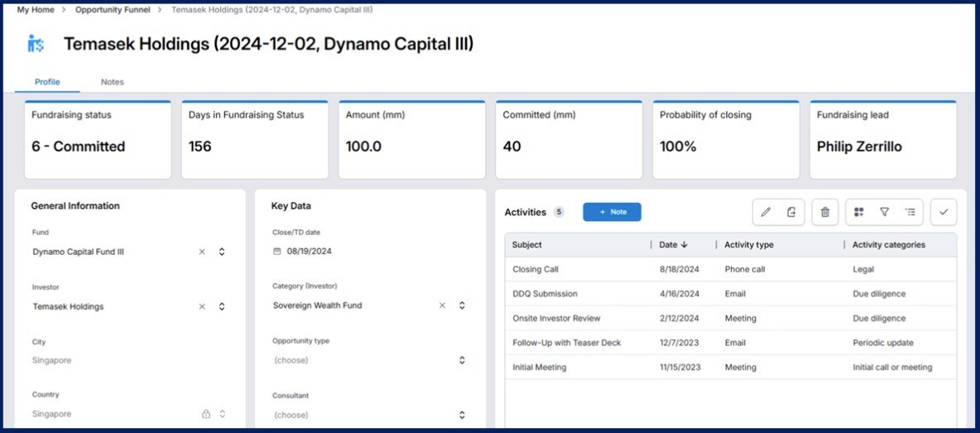980x433 pixels.
Task: Clear the Investor field with X icon
Action: click(x=202, y=307)
